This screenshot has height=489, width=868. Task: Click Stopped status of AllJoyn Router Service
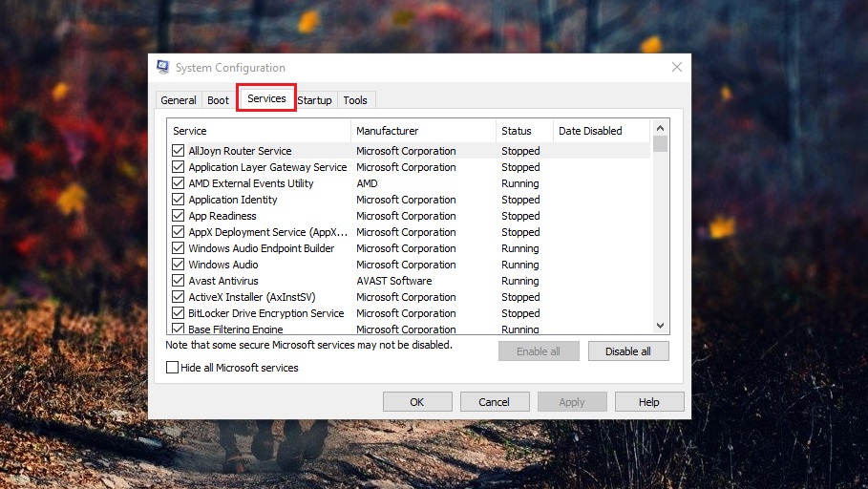click(520, 151)
